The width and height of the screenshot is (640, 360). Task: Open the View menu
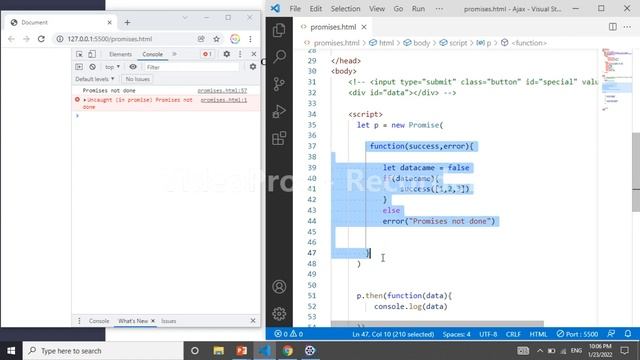377,9
